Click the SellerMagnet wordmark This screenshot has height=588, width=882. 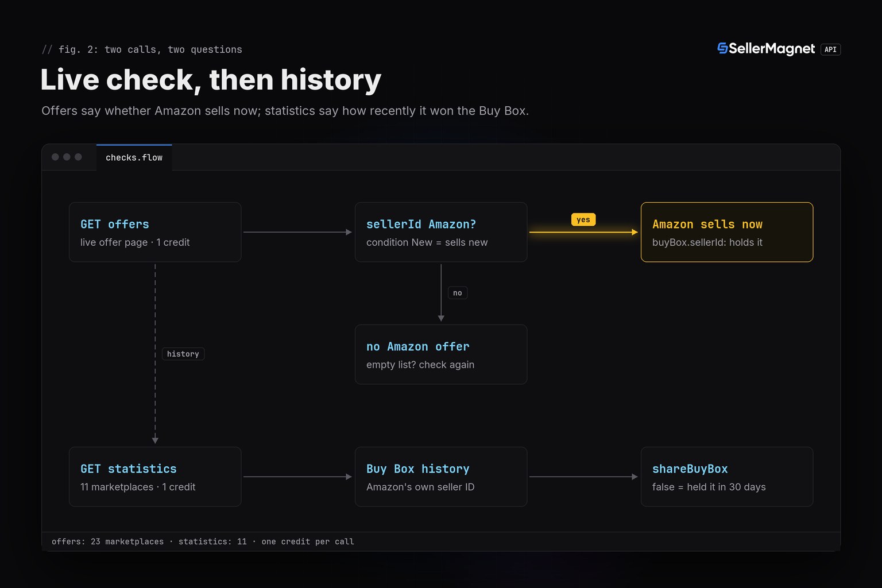(772, 49)
